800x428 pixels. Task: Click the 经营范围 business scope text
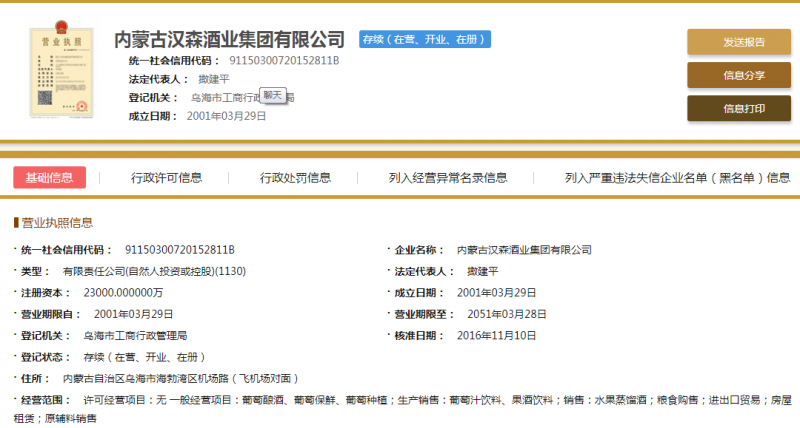pyautogui.click(x=403, y=409)
